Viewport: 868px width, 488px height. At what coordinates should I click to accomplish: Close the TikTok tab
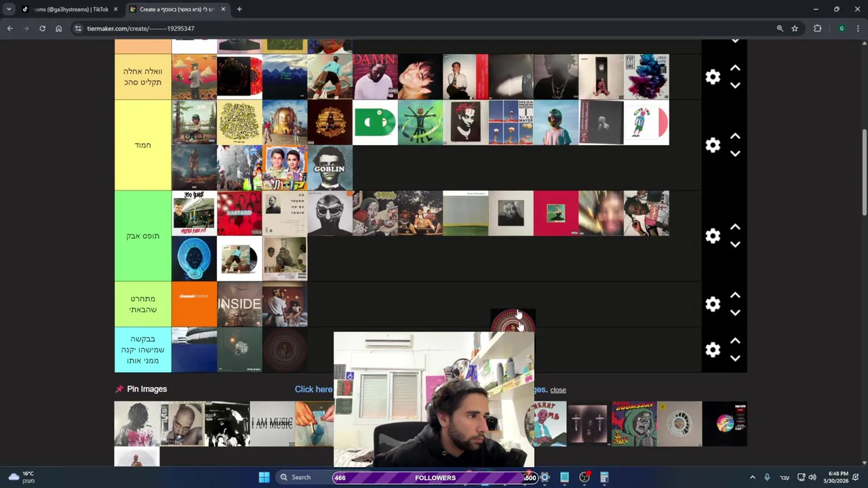tap(115, 9)
